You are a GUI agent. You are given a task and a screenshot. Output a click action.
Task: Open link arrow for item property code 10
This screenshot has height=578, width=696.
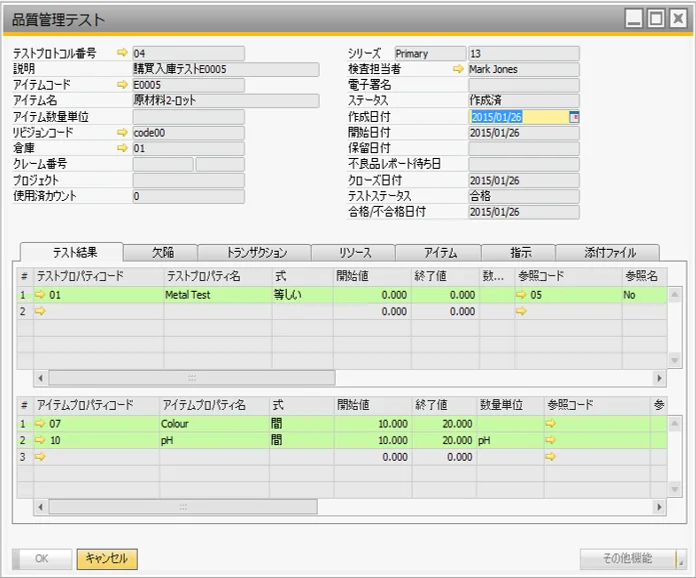(40, 440)
